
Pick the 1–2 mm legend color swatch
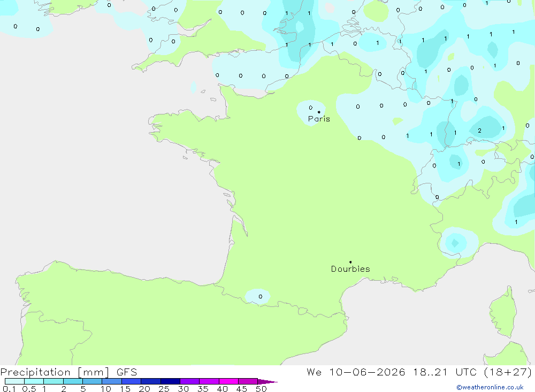pos(53,381)
